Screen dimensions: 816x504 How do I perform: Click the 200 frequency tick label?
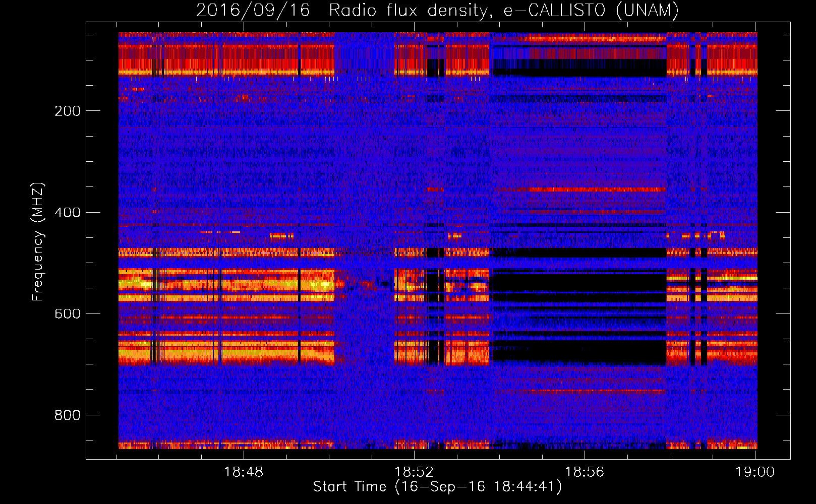[x=68, y=111]
